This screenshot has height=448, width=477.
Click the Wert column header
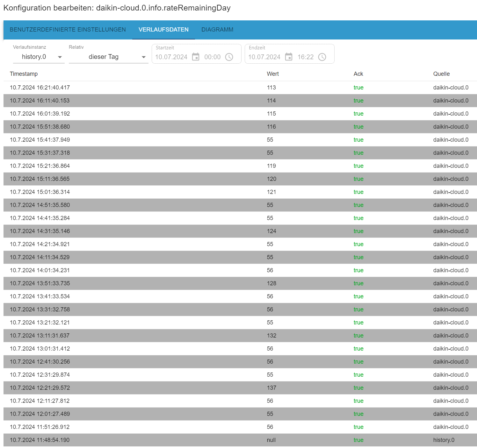(273, 74)
